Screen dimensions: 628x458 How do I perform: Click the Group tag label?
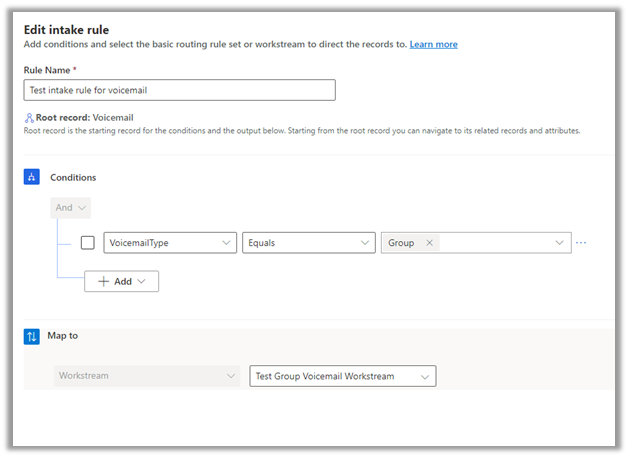point(401,243)
